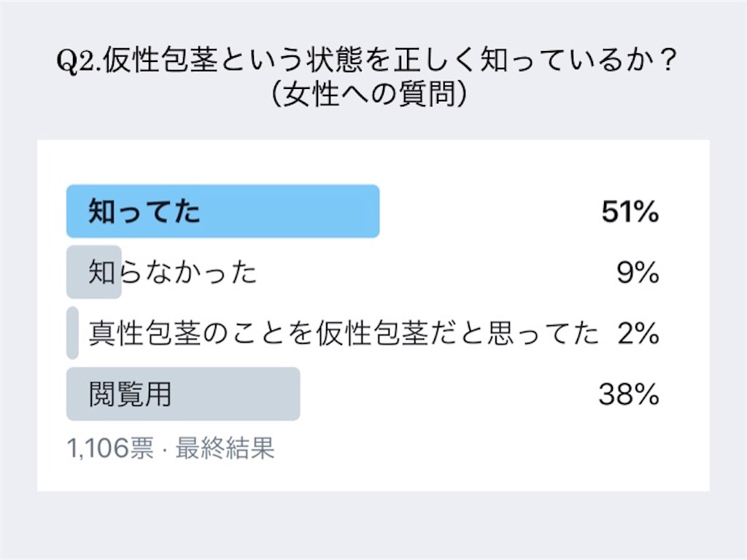This screenshot has height=560, width=747.
Task: Click the (女性への質問) subtitle
Action: (x=368, y=94)
